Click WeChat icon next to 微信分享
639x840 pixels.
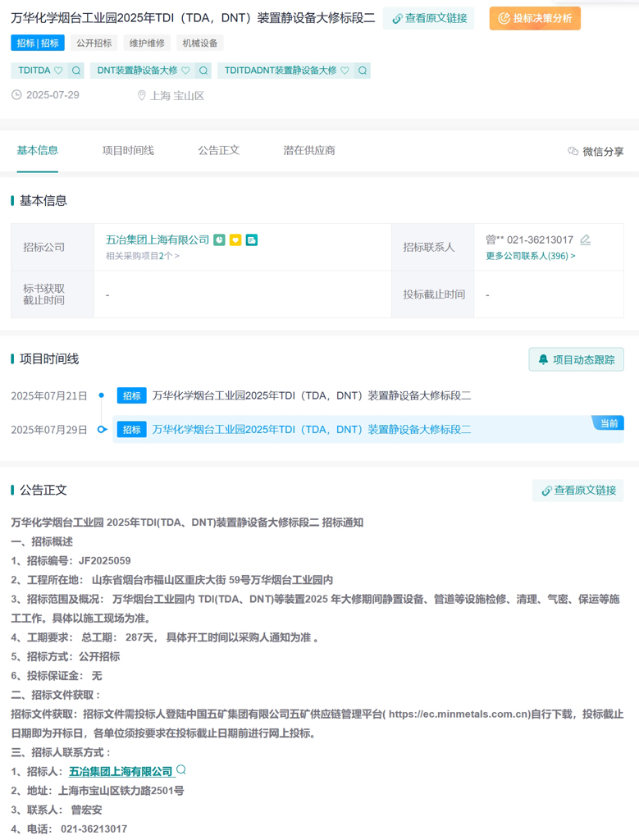tap(573, 152)
